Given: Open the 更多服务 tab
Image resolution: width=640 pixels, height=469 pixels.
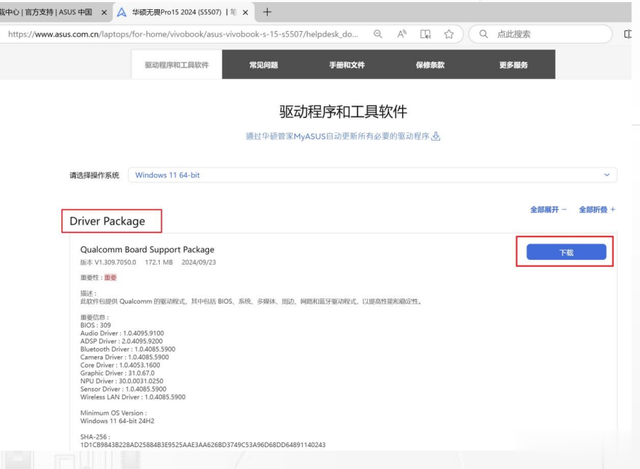Looking at the screenshot, I should pos(513,65).
